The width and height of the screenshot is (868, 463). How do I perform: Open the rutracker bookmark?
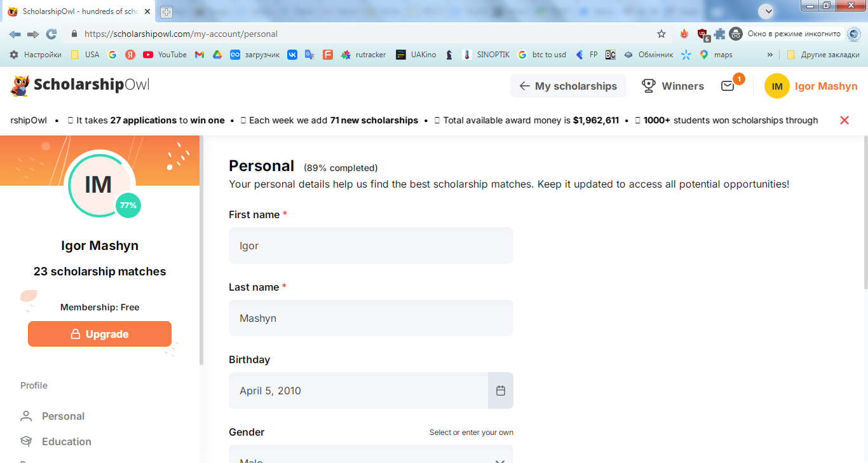pos(363,55)
